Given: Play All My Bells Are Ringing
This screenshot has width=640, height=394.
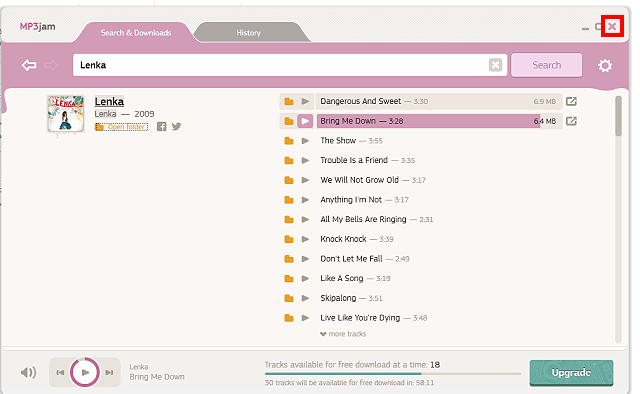Looking at the screenshot, I should pos(305,219).
